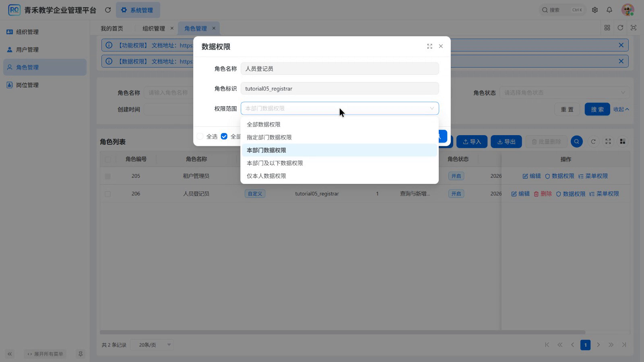Pin the sidebar with the pin icon
The height and width of the screenshot is (362, 644).
tap(80, 354)
